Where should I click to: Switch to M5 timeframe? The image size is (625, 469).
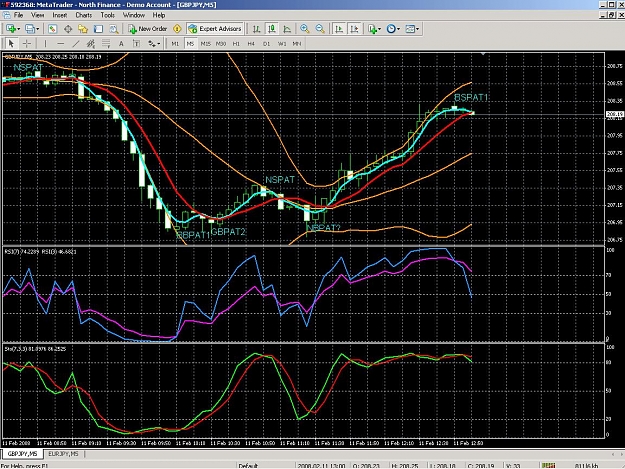(190, 43)
